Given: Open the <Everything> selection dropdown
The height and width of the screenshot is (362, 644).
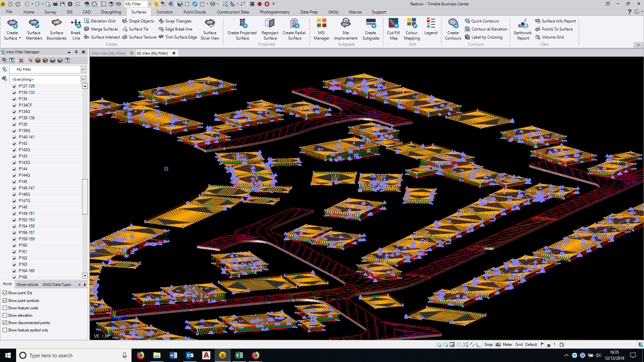Looking at the screenshot, I should (83, 79).
